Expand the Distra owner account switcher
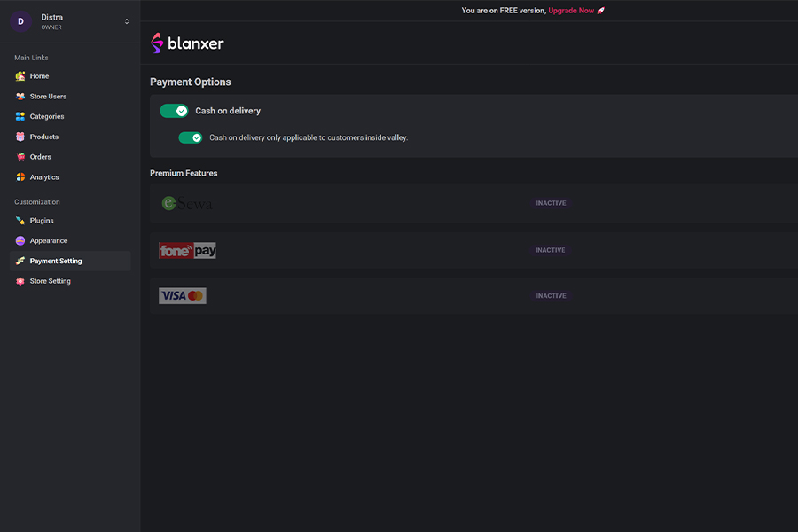The image size is (798, 532). click(x=126, y=21)
